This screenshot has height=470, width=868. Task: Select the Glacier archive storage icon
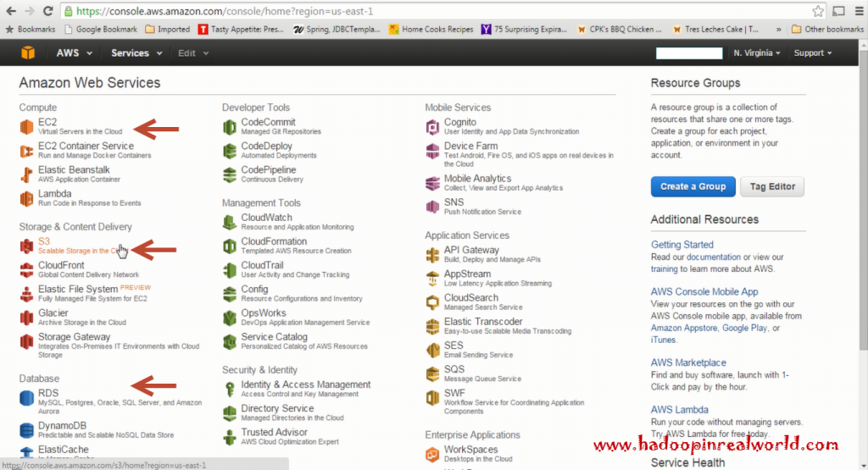[27, 318]
